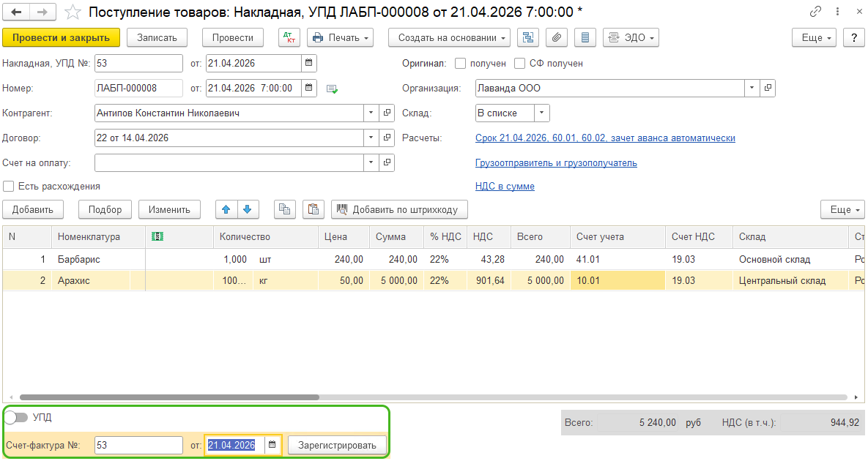
Task: Paste rows from clipboard
Action: tap(314, 209)
